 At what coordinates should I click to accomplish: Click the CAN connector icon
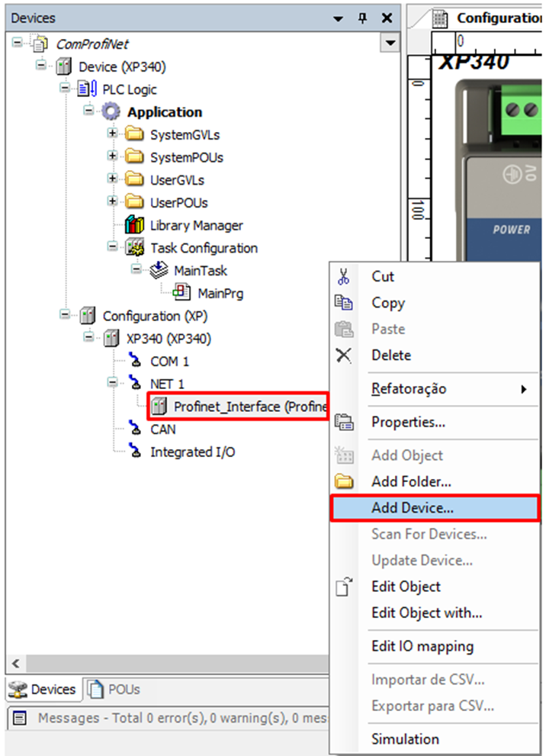click(135, 429)
